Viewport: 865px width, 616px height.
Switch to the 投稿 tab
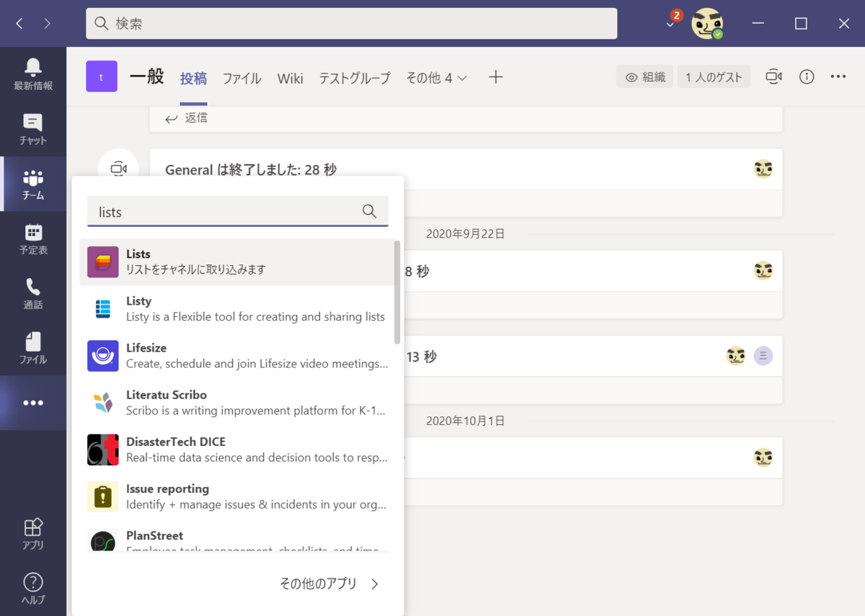193,79
